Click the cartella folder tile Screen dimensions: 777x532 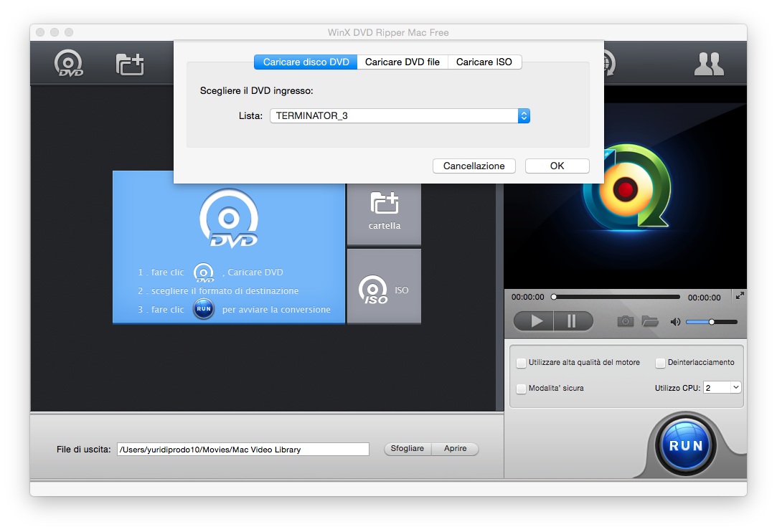tap(384, 214)
